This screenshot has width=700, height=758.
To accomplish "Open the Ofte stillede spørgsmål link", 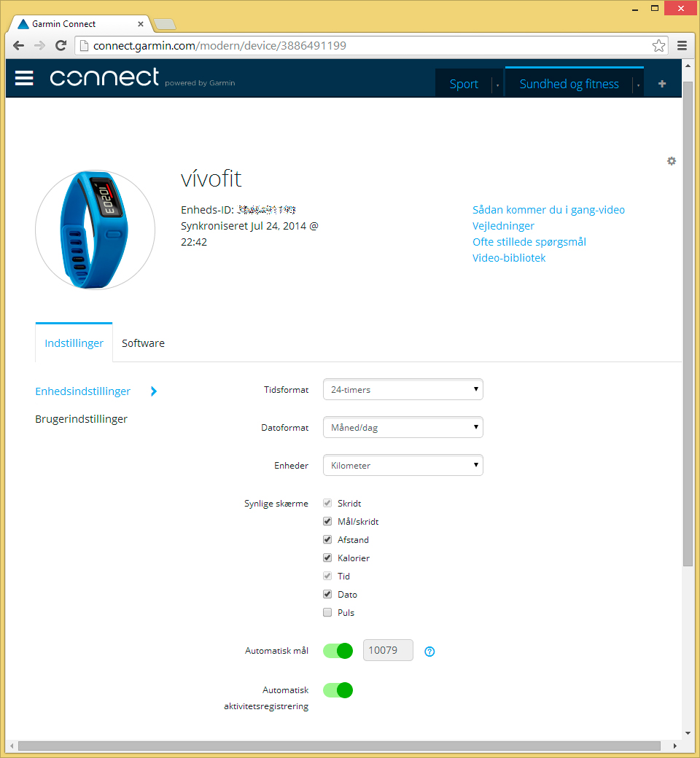I will pos(529,242).
